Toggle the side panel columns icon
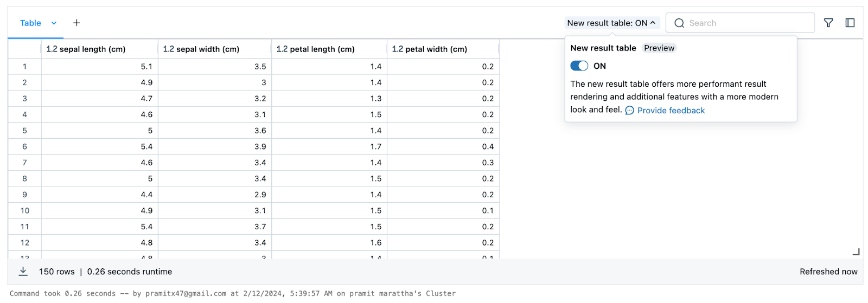This screenshot has width=868, height=303. coord(850,23)
